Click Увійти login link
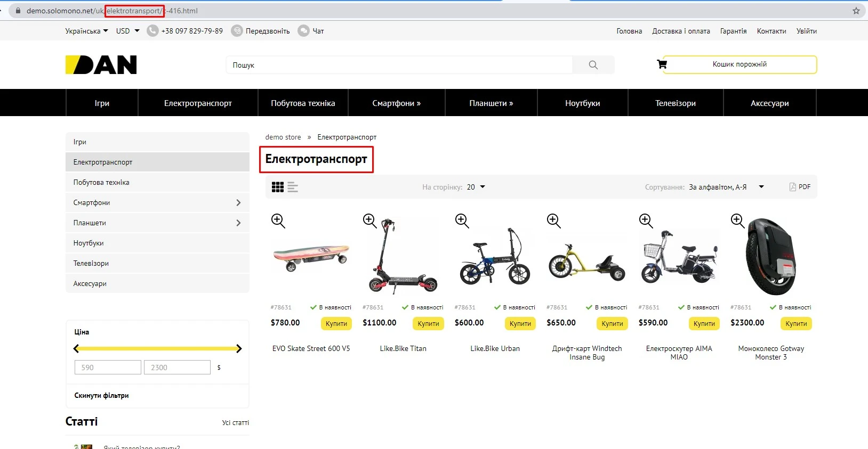 (x=807, y=31)
